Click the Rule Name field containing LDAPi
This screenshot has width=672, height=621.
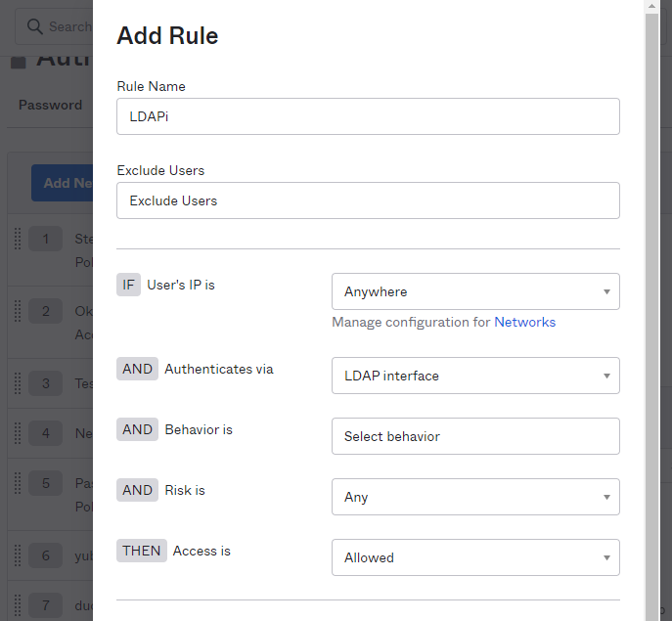(x=368, y=116)
